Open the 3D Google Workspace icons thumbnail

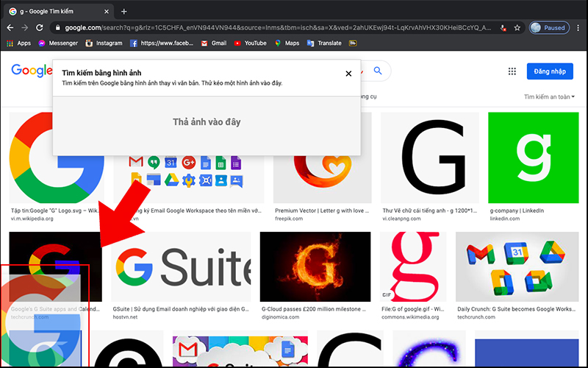(517, 266)
